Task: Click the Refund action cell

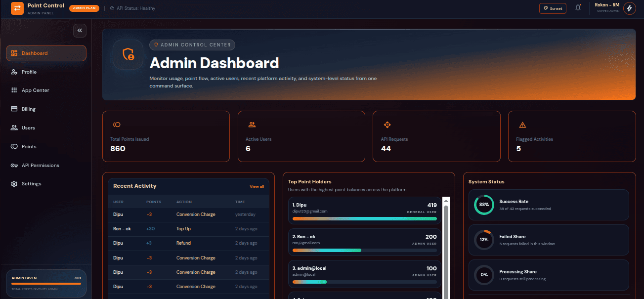Action: pyautogui.click(x=183, y=243)
